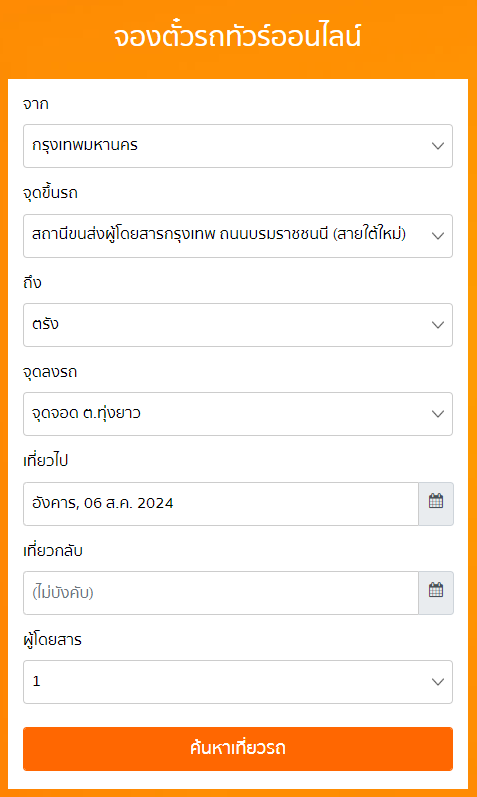Image resolution: width=477 pixels, height=797 pixels.
Task: Choose passenger count showing 1
Action: 238,682
